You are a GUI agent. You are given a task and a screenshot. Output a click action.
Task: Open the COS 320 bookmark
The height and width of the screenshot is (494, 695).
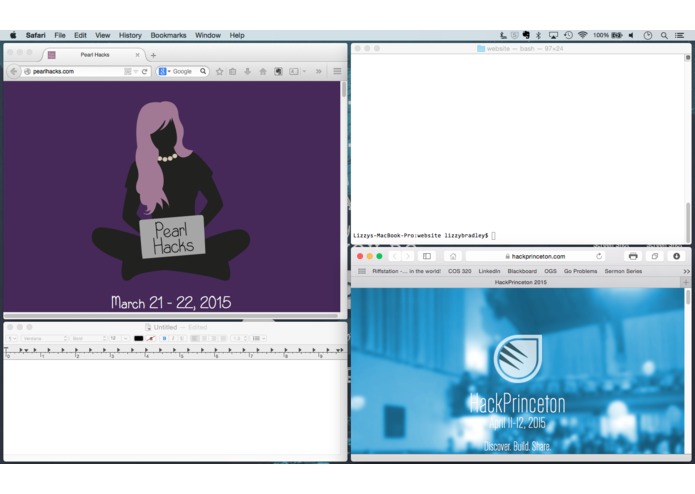pos(460,271)
